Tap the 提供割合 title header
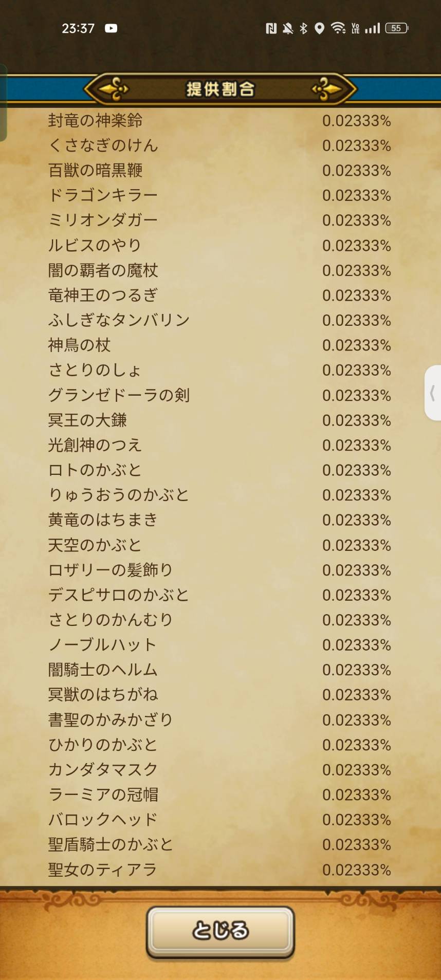The height and width of the screenshot is (980, 441). [220, 89]
